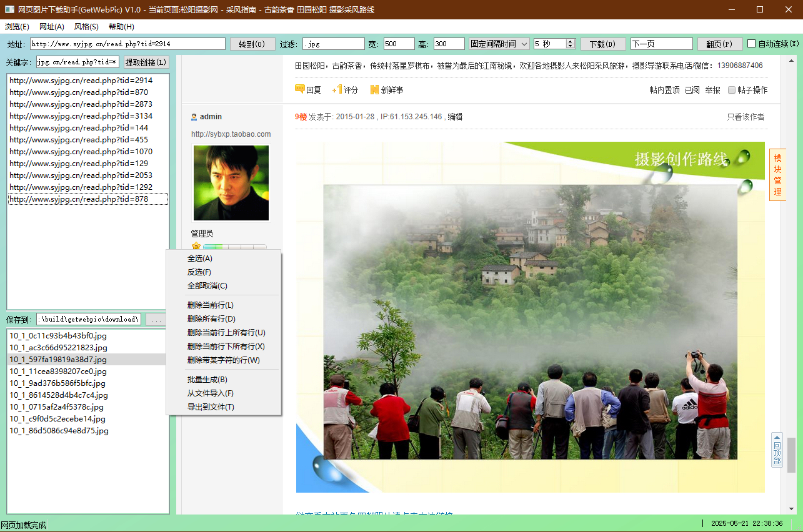This screenshot has height=532, width=803.
Task: Open the 网址(A) menu
Action: click(x=52, y=27)
